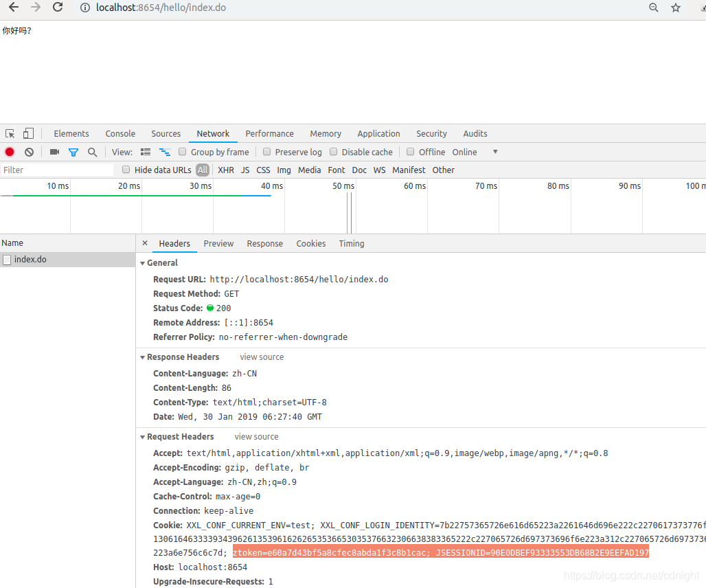Image resolution: width=706 pixels, height=588 pixels.
Task: Enable Group by frame checkbox
Action: (183, 152)
